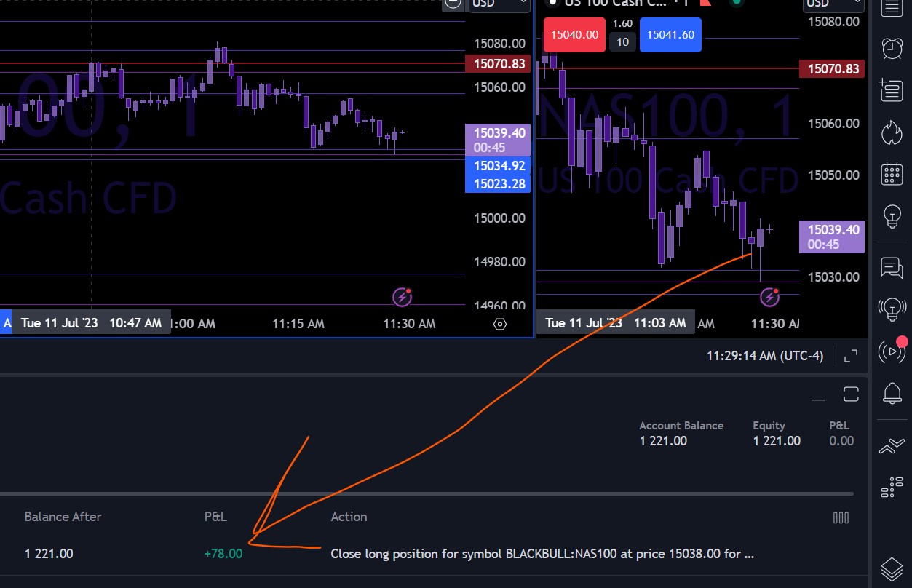The image size is (912, 588).
Task: Open the economic Calendar icon
Action: (x=892, y=174)
